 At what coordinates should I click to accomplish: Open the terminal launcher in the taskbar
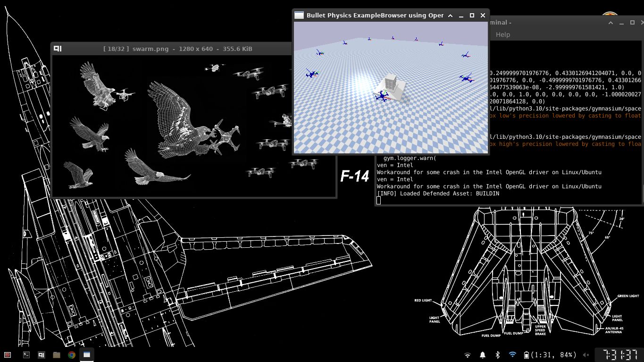point(27,354)
